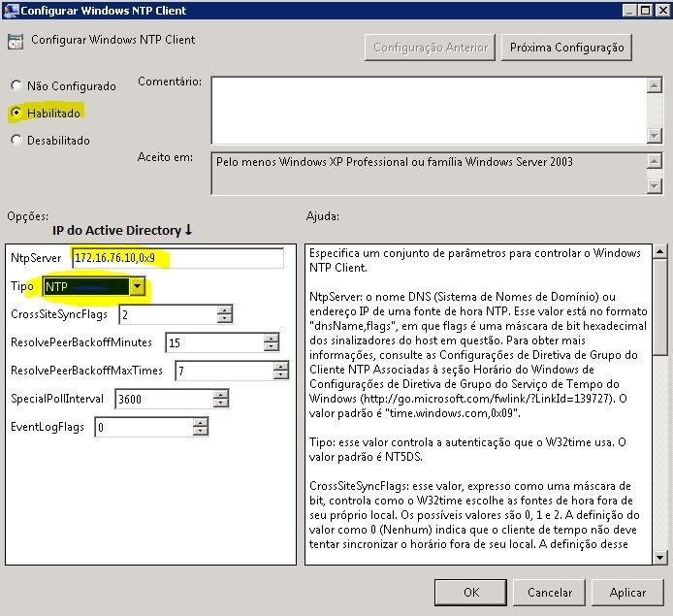
Task: Decrease CrossSiteSyncFlags with down arrow
Action: [x=225, y=319]
